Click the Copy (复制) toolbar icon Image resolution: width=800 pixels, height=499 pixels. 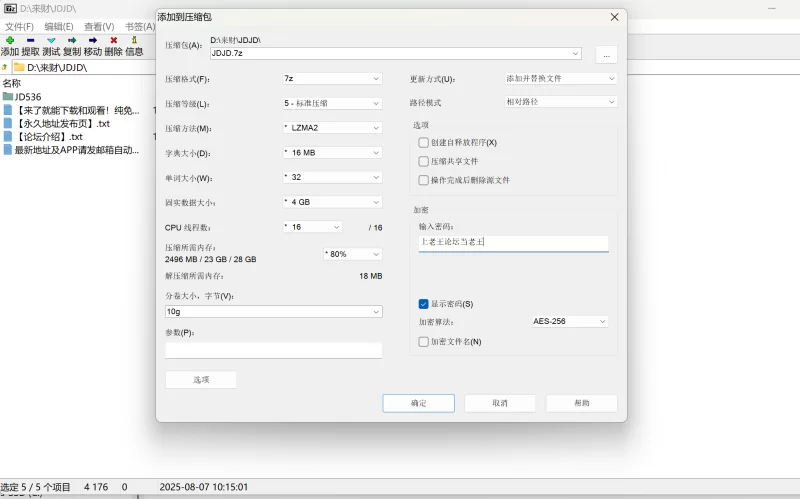coord(72,40)
